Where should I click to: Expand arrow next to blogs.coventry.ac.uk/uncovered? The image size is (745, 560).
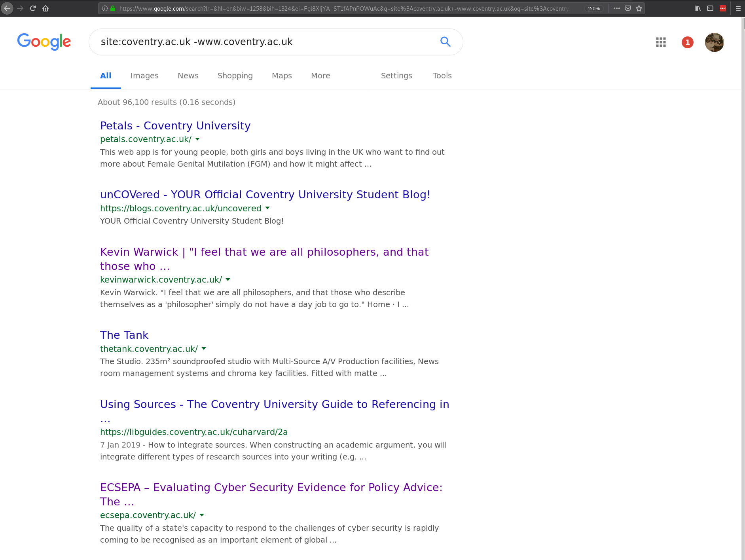(267, 208)
